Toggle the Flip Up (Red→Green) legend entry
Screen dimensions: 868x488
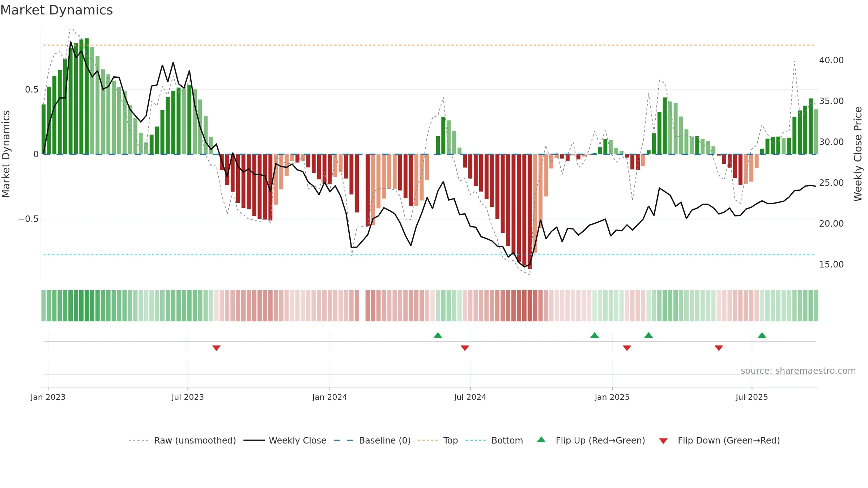[x=591, y=440]
